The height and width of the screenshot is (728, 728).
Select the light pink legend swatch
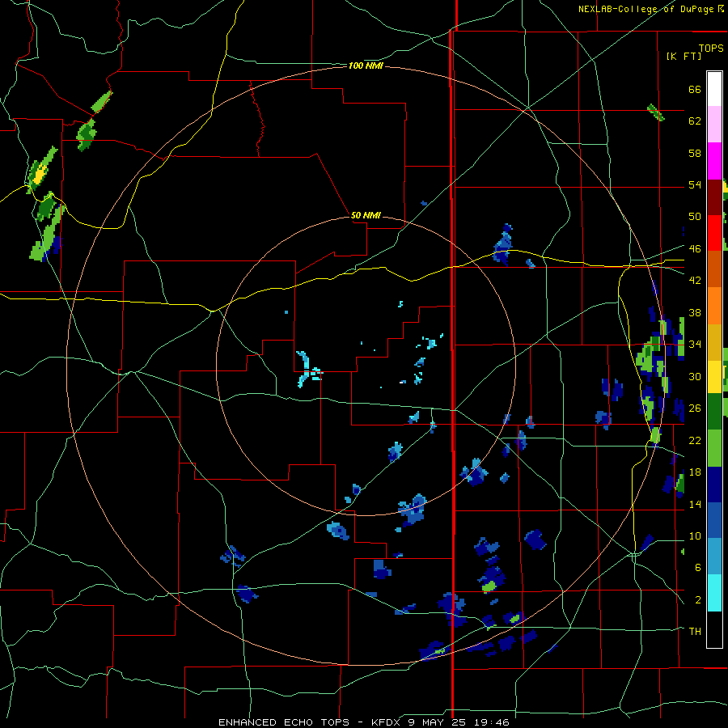pos(714,124)
